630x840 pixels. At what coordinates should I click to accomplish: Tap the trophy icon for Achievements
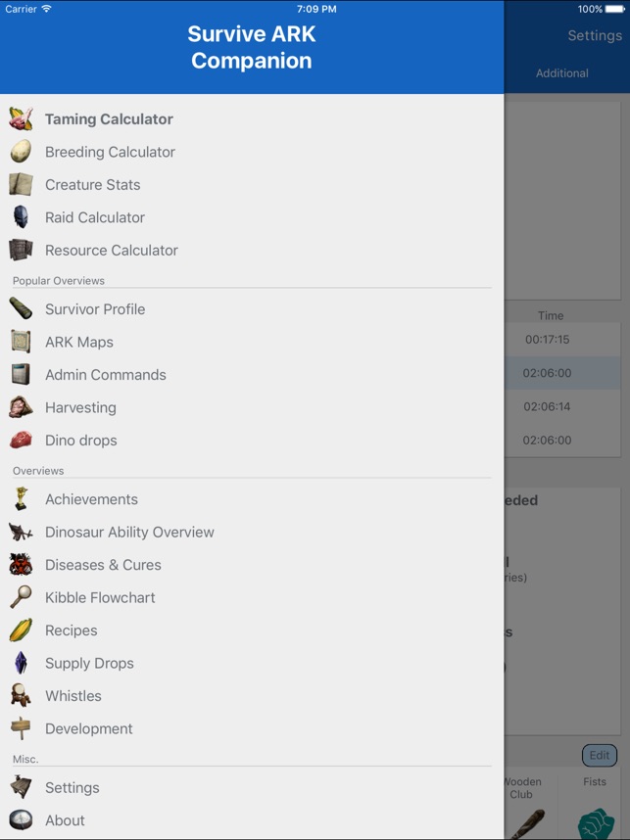point(21,498)
